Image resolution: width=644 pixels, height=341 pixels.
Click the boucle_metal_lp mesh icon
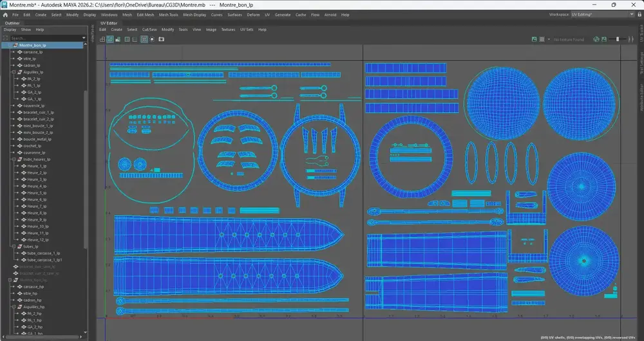point(19,139)
